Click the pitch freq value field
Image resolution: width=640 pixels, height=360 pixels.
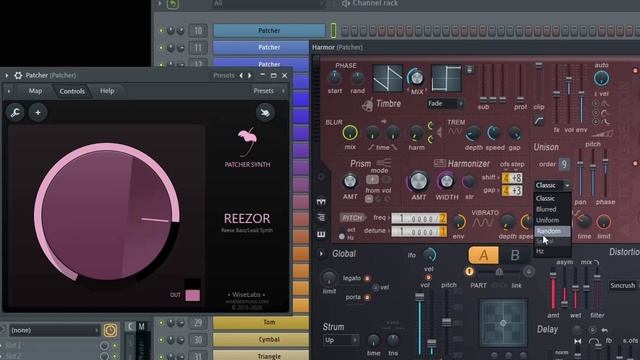click(419, 218)
